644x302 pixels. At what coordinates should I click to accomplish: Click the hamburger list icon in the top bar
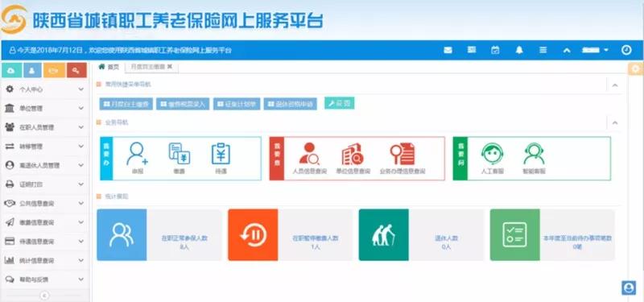pos(543,50)
